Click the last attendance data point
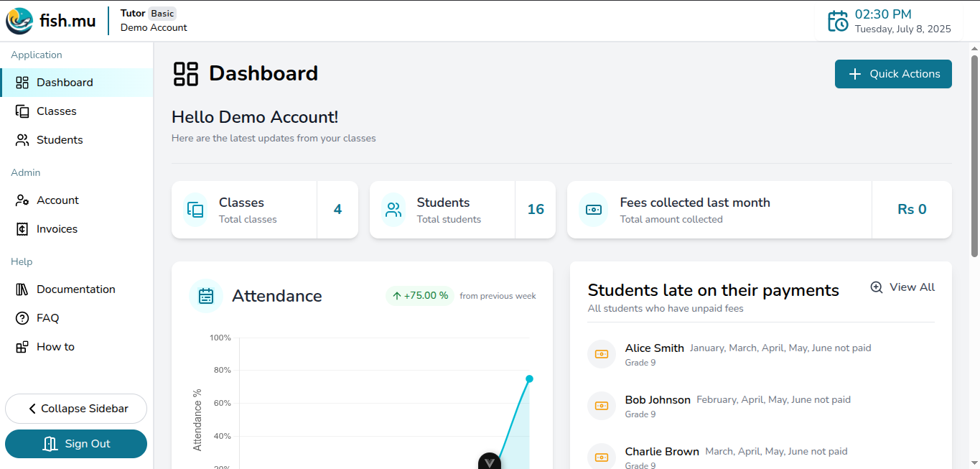Image resolution: width=980 pixels, height=469 pixels. 529,379
